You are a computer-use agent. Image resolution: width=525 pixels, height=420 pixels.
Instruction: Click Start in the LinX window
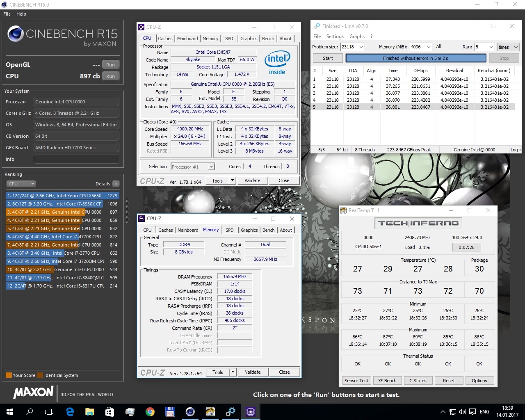click(328, 58)
